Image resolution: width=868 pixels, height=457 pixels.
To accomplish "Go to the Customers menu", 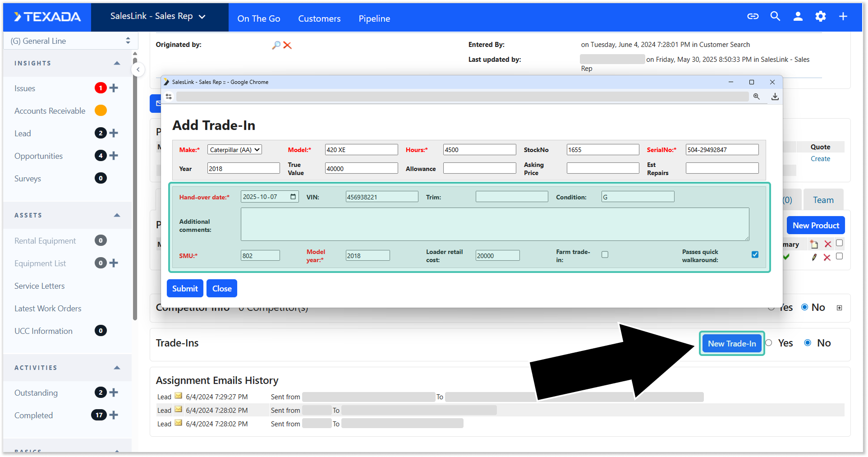I will click(x=319, y=18).
